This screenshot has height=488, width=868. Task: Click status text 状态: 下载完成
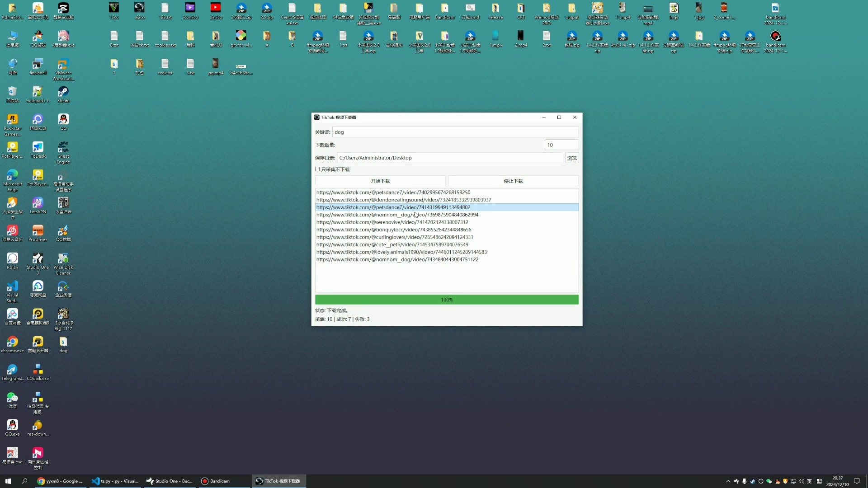point(331,310)
